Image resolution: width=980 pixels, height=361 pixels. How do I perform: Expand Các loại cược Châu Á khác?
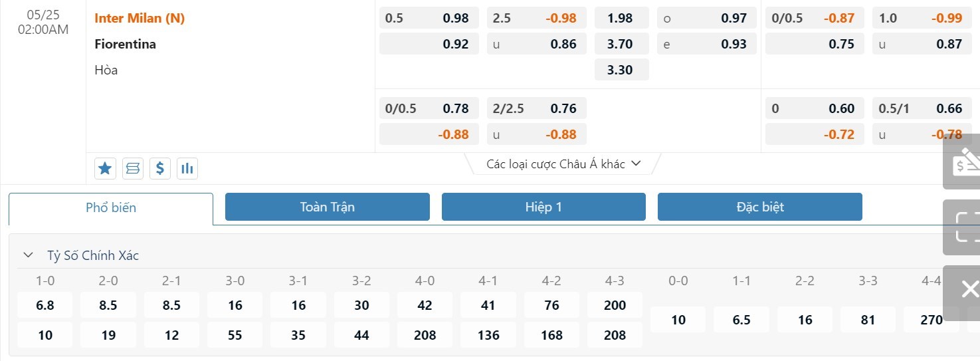[x=563, y=164]
